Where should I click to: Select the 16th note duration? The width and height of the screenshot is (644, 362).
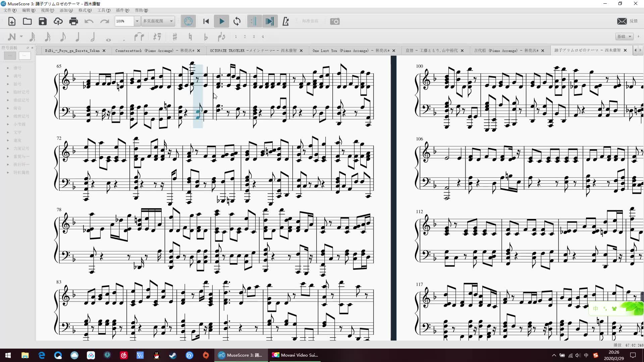48,37
